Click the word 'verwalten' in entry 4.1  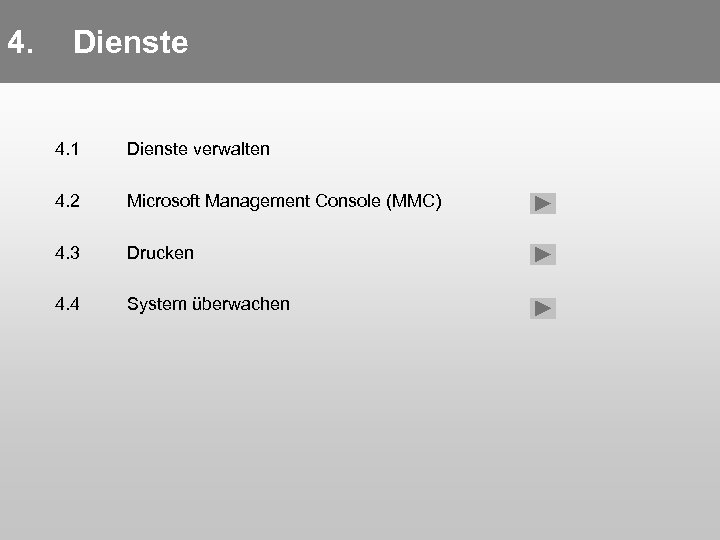coord(231,149)
